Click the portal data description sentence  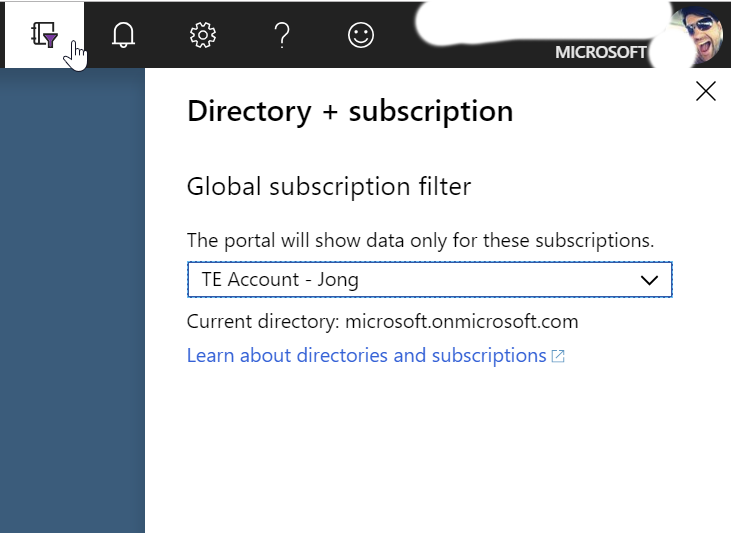pyautogui.click(x=420, y=241)
